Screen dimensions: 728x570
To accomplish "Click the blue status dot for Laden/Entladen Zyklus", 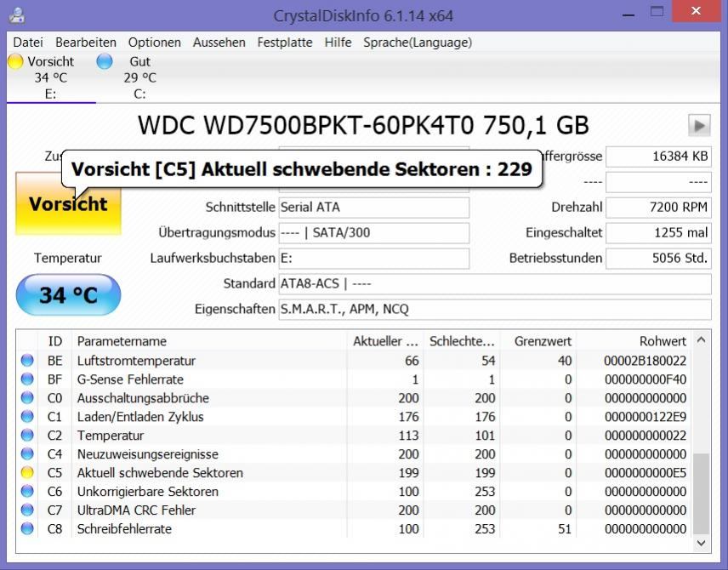I will [27, 416].
